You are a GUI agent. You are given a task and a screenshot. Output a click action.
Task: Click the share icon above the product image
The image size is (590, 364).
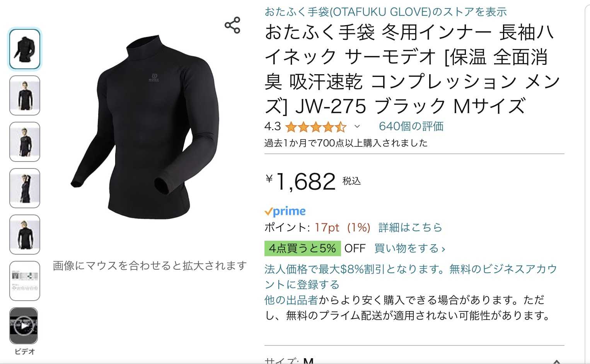coord(232,25)
